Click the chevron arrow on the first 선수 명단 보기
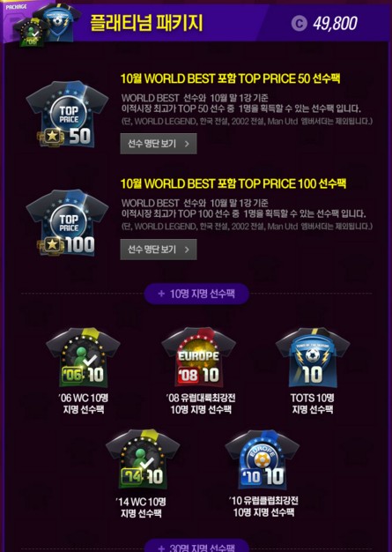 click(187, 144)
